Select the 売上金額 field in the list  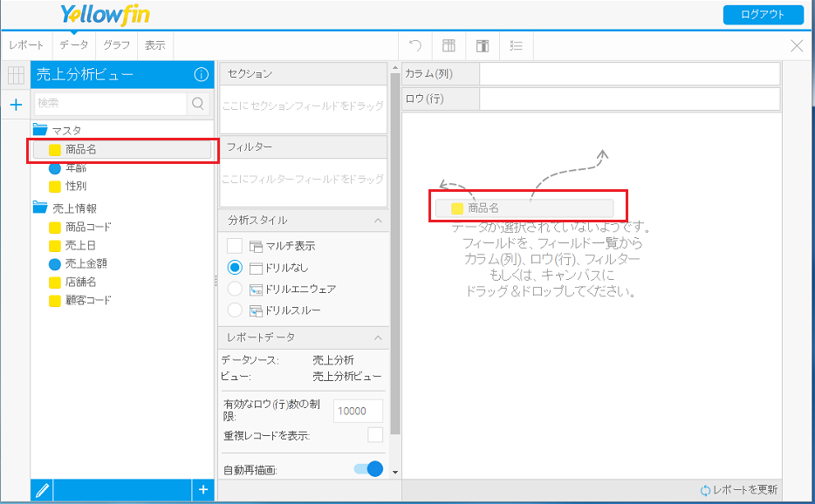coord(86,263)
